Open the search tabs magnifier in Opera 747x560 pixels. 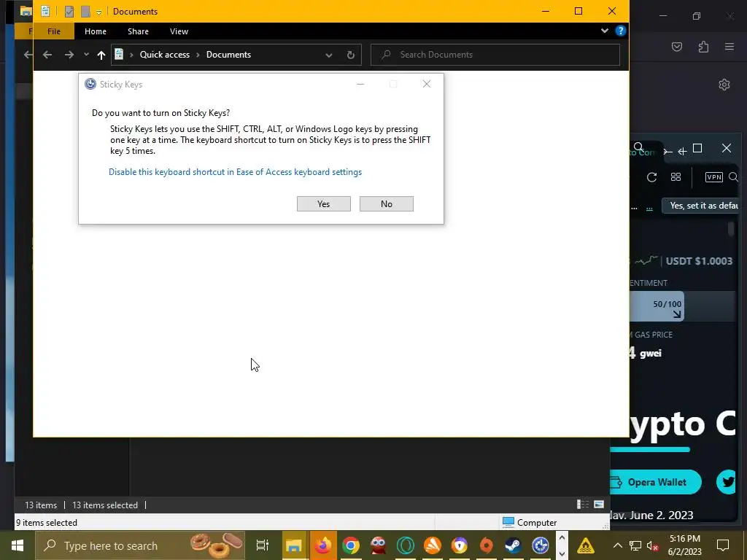click(x=639, y=147)
